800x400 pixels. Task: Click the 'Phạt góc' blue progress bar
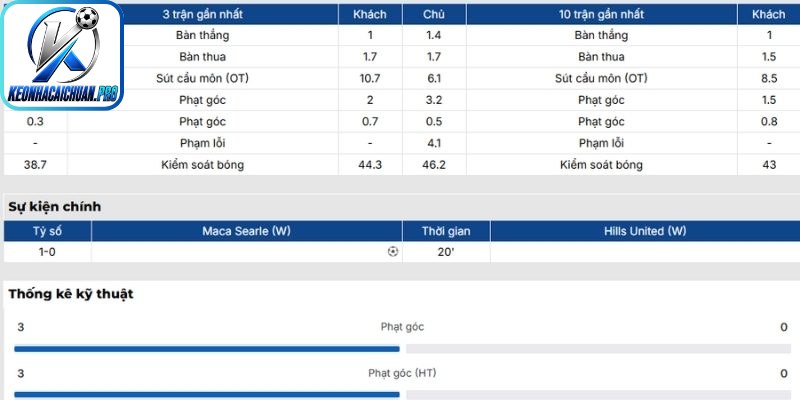point(207,349)
